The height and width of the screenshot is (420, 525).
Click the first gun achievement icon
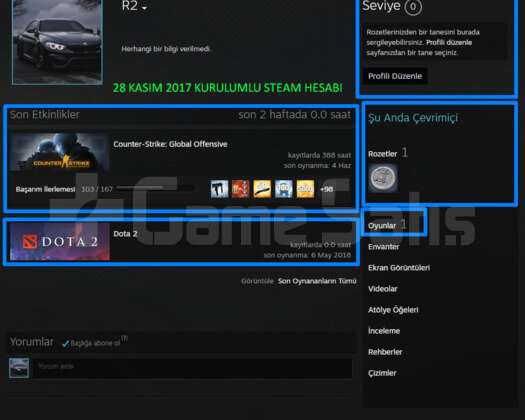(219, 189)
